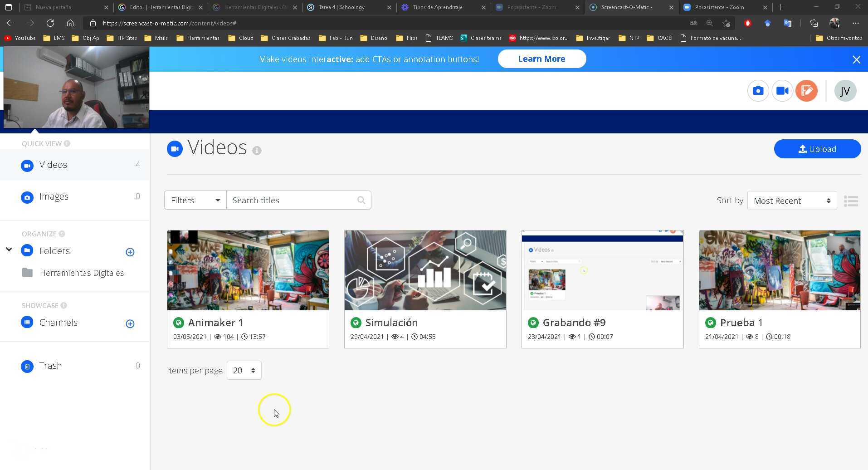Open the Animaker 1 video thumbnail

(x=248, y=270)
